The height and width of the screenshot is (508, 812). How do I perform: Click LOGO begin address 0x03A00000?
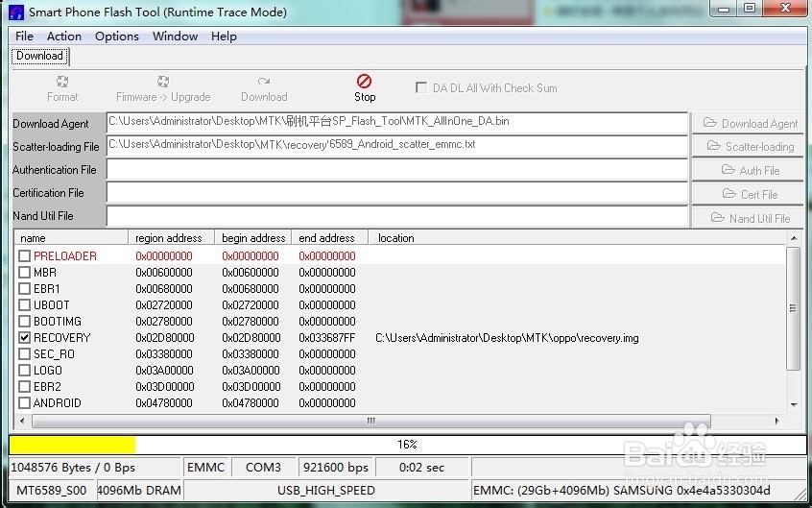pos(251,371)
